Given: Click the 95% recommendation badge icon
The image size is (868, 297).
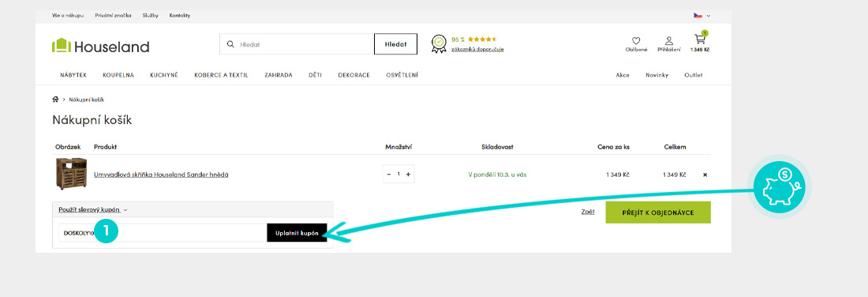Looking at the screenshot, I should (439, 43).
